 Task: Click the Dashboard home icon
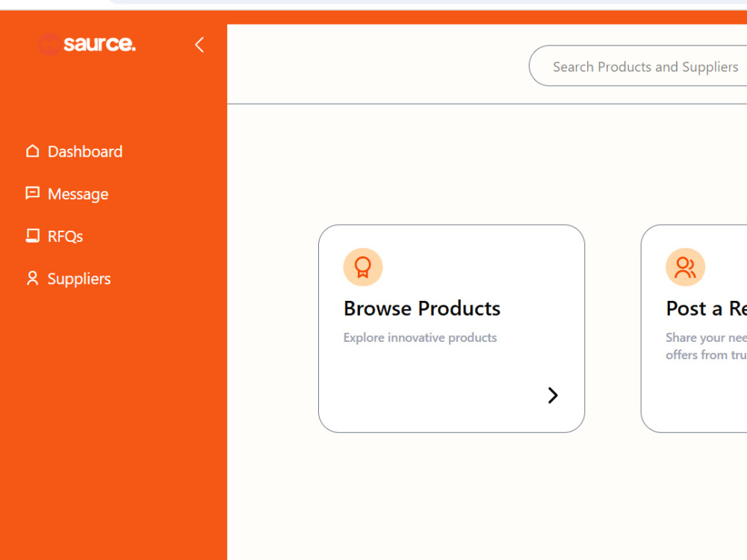(x=32, y=151)
